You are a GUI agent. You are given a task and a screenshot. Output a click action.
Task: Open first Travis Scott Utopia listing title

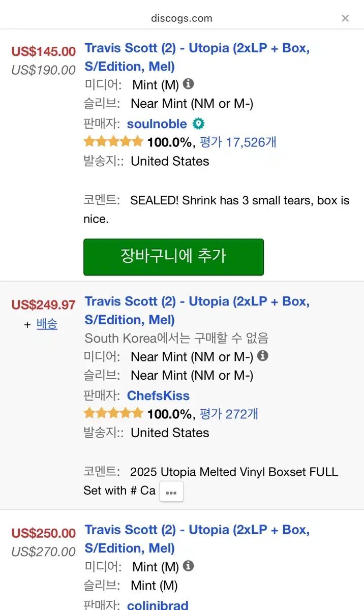coord(197,57)
